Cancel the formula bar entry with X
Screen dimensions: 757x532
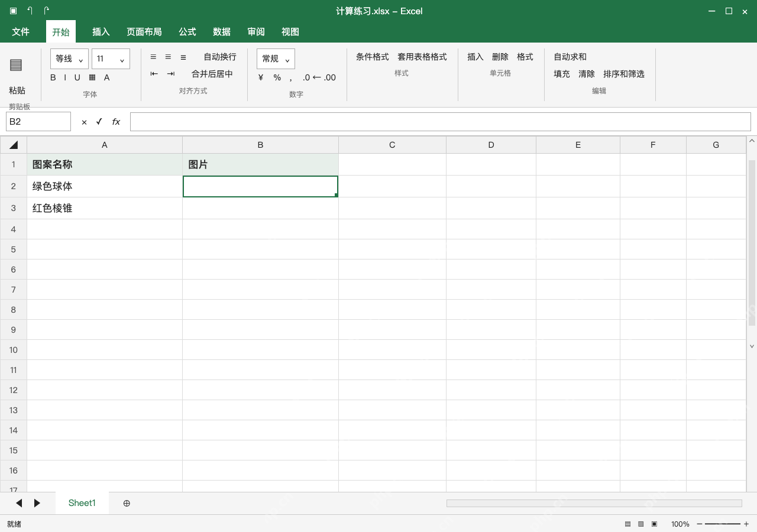(x=84, y=122)
